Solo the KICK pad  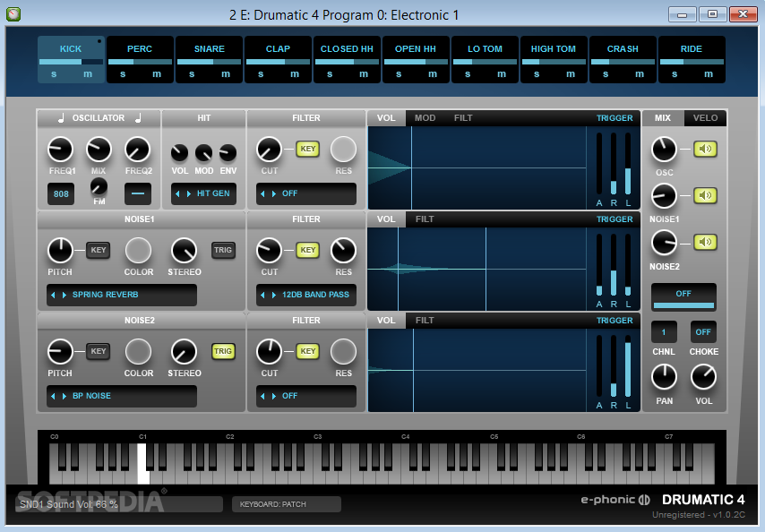[54, 74]
